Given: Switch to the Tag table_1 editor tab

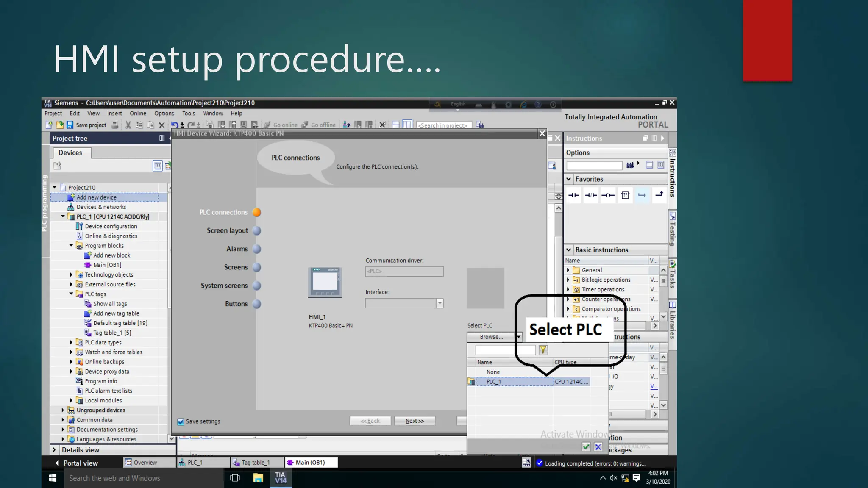Looking at the screenshot, I should point(256,463).
